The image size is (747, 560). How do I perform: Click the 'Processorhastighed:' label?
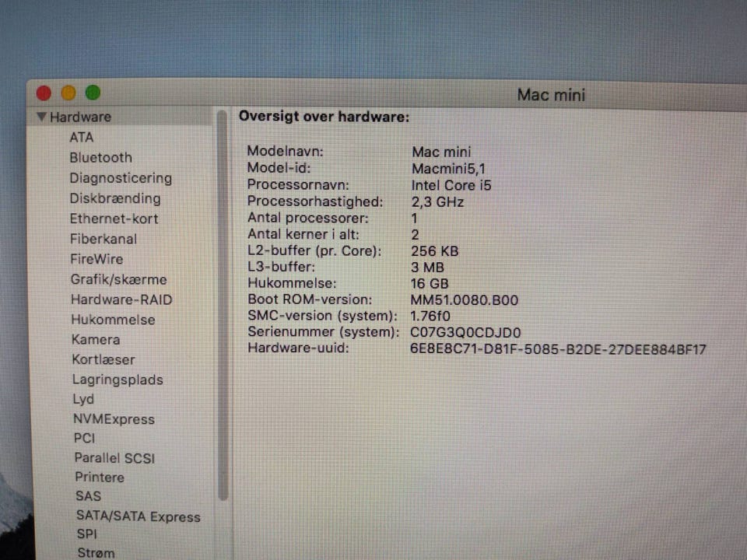(x=315, y=201)
